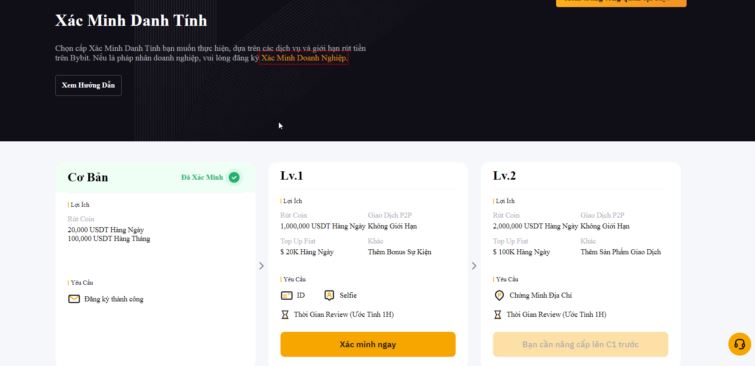Select the Lv.1 card title
The height and width of the screenshot is (366, 755).
[x=292, y=176]
